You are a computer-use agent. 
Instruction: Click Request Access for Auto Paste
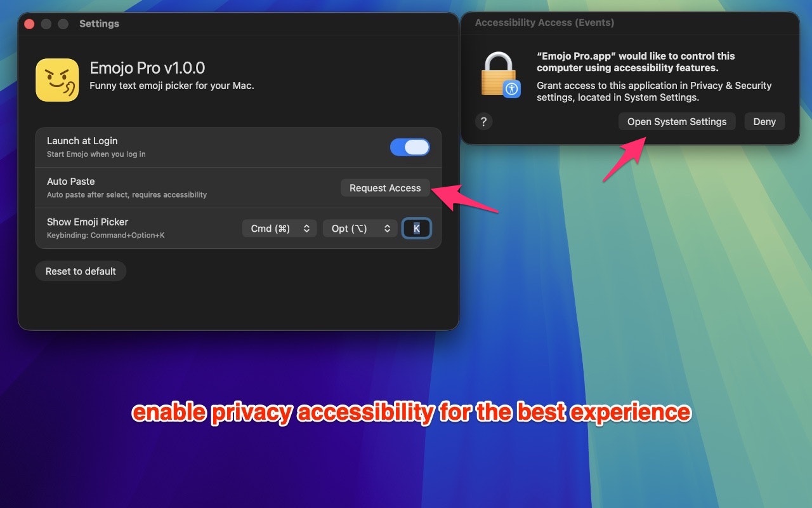pos(385,188)
